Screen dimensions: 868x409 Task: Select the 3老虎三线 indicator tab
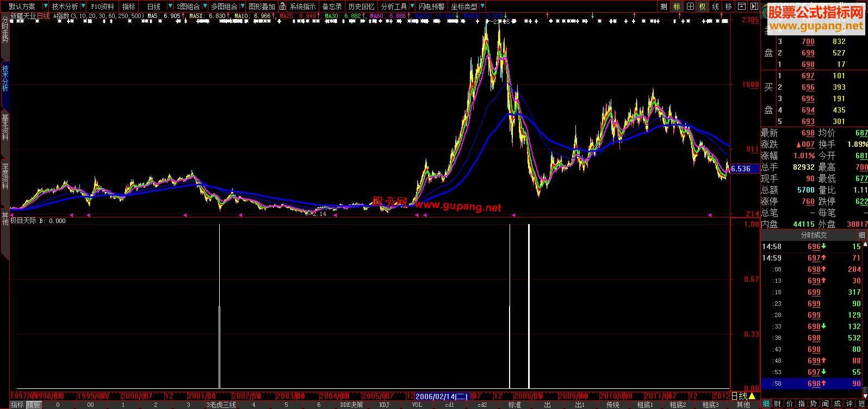(221, 405)
